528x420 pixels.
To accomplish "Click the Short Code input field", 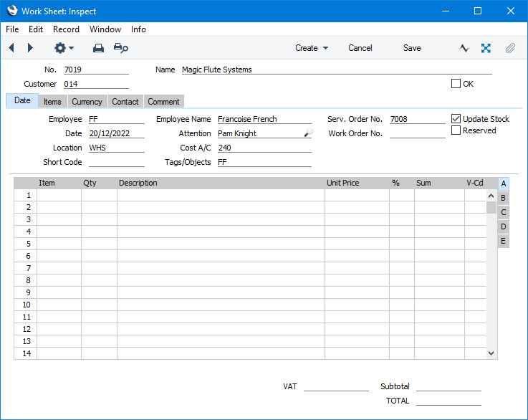I will [x=116, y=162].
